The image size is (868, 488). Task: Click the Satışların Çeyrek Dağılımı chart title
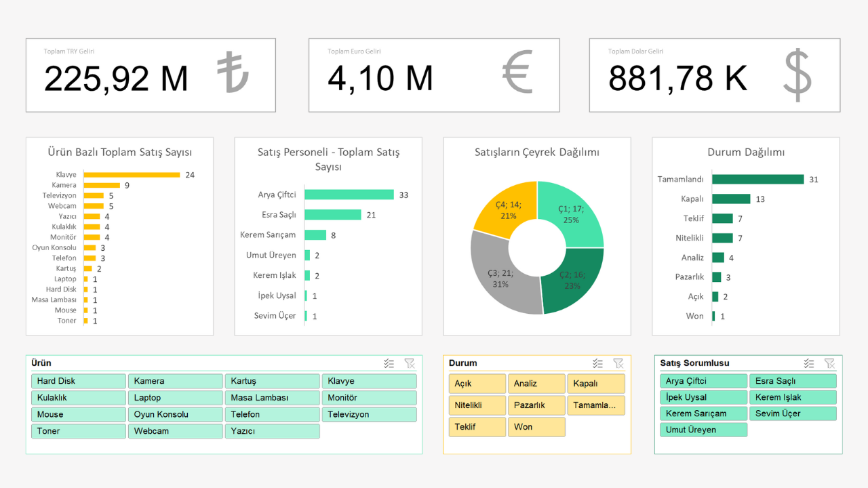click(537, 152)
